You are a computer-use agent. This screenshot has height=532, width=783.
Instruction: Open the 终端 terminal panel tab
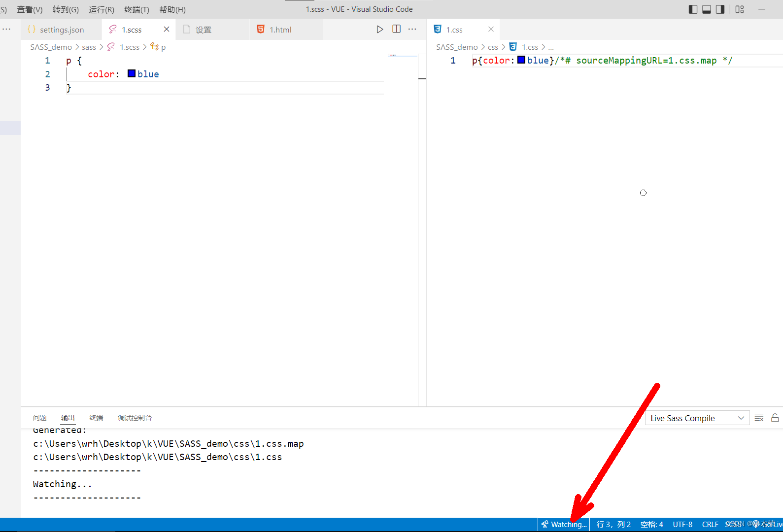(96, 418)
